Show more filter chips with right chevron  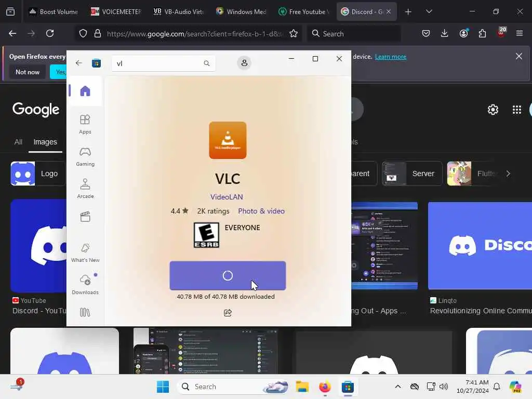coord(508,174)
